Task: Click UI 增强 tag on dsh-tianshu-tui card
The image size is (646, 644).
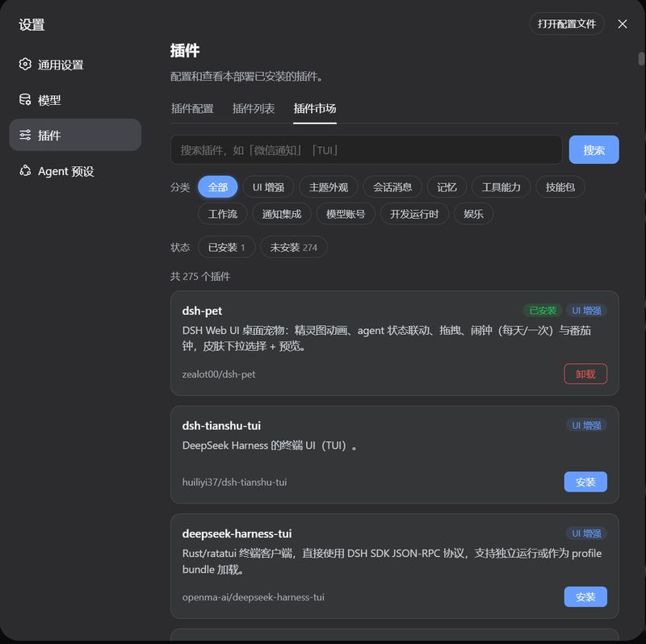Action: point(586,425)
